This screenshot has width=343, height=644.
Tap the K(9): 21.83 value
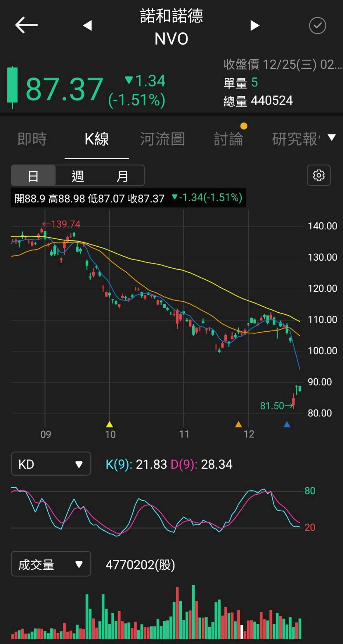point(136,464)
